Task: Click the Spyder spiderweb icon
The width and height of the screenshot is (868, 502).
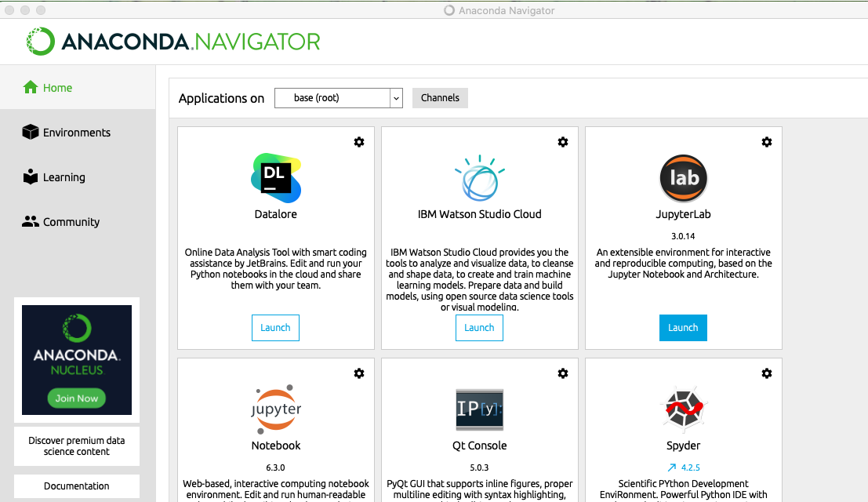Action: (x=683, y=409)
